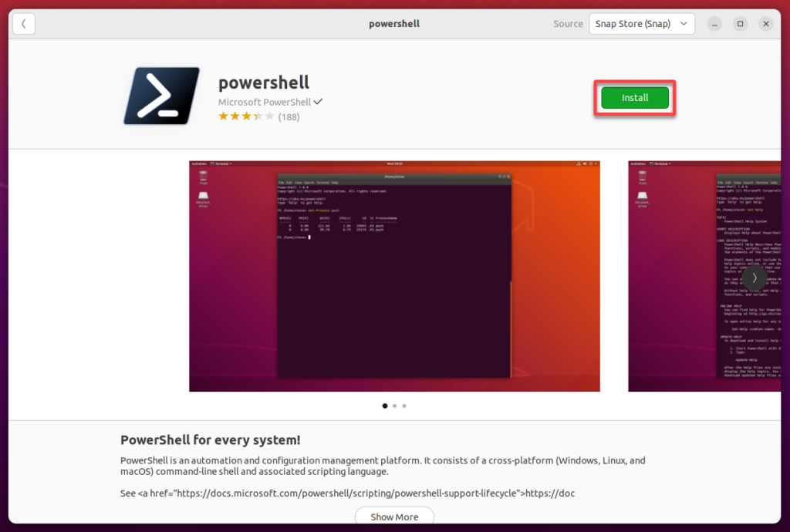Click the main terminal screenshot thumbnail
The height and width of the screenshot is (532, 790).
(x=394, y=275)
